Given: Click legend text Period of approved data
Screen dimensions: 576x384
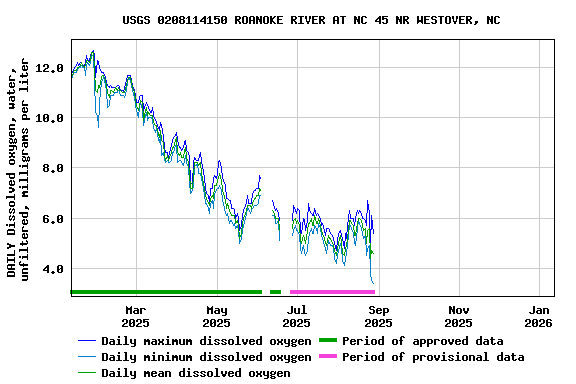Looking at the screenshot, I should pos(422,341).
